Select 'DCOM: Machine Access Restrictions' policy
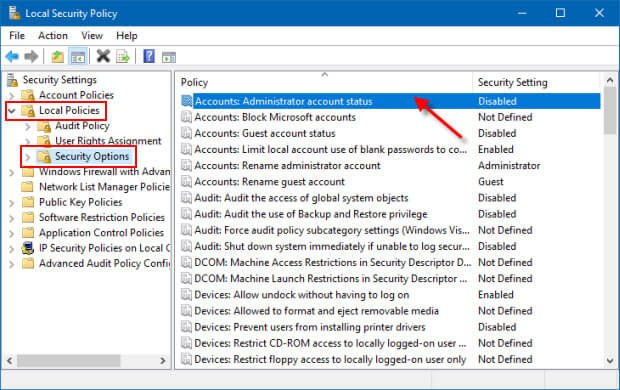Screen dimensions: 620x390 pyautogui.click(x=333, y=263)
